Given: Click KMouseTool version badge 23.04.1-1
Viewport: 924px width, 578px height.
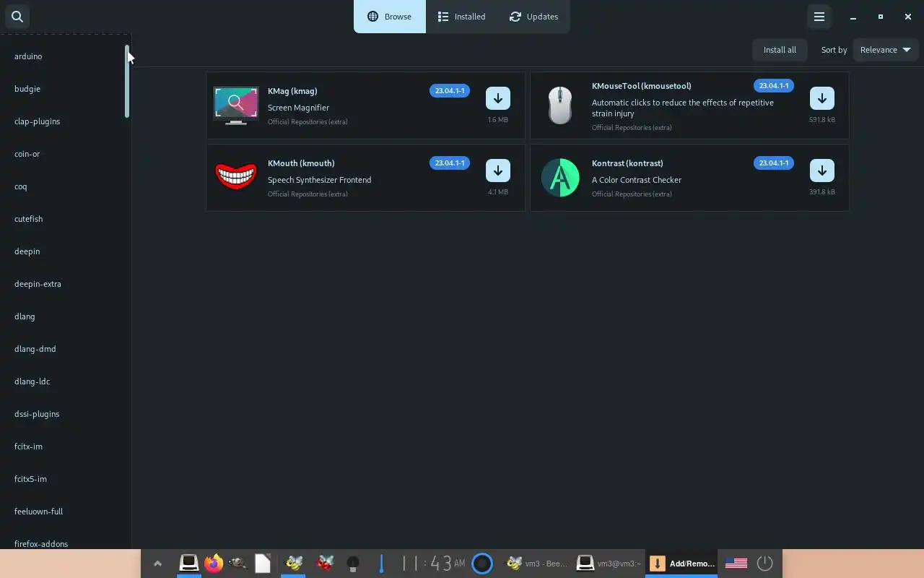Looking at the screenshot, I should click(774, 86).
